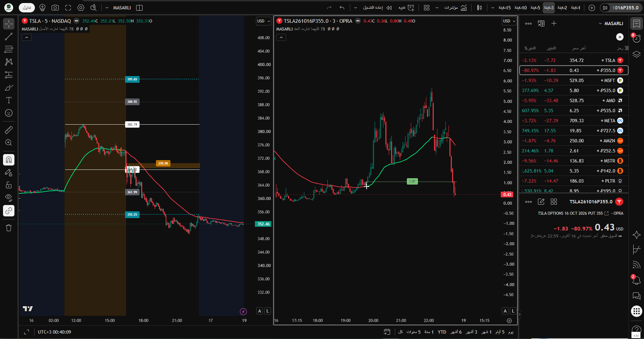Switch to the 5 minute interval
The image size is (644, 339).
point(535,8)
